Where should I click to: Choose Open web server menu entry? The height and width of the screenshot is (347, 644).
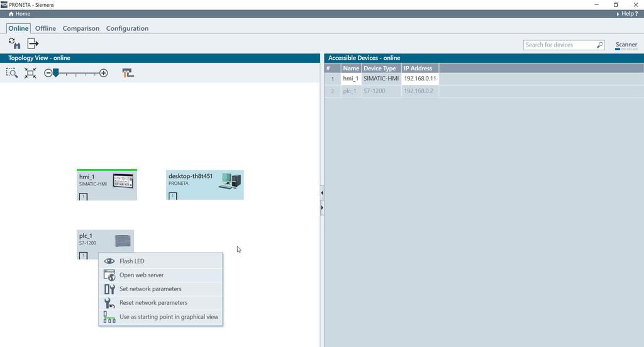pyautogui.click(x=160, y=275)
